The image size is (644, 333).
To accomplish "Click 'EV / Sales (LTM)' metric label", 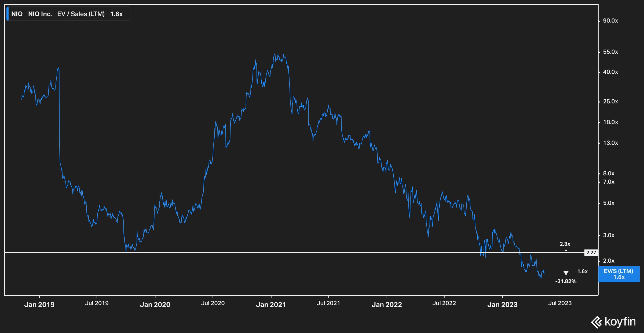I will click(81, 14).
